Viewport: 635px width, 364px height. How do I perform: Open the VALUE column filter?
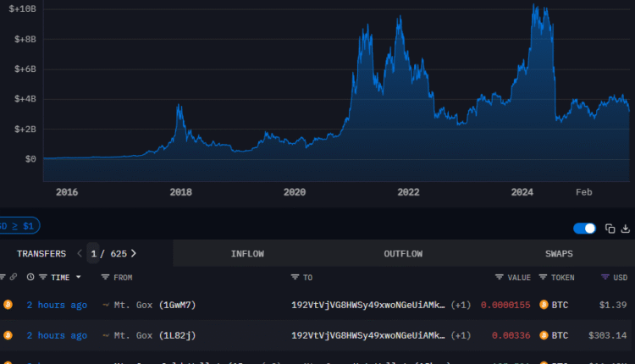point(500,277)
